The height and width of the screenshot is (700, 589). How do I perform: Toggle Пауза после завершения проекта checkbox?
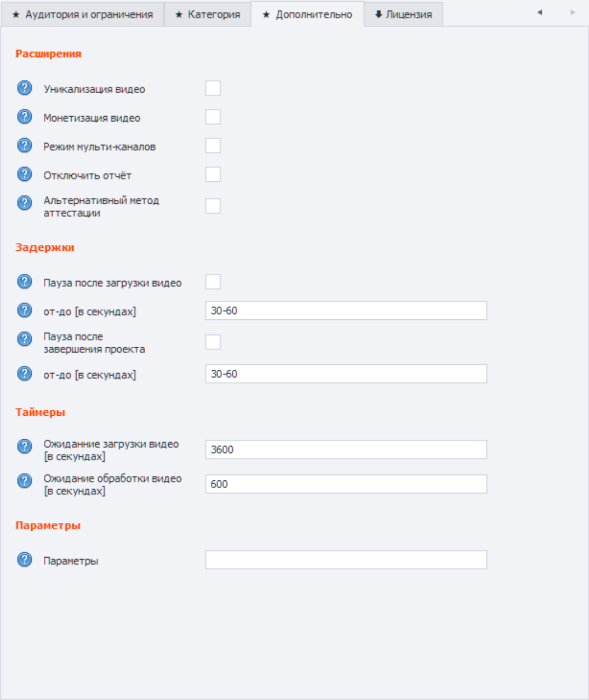click(x=213, y=342)
